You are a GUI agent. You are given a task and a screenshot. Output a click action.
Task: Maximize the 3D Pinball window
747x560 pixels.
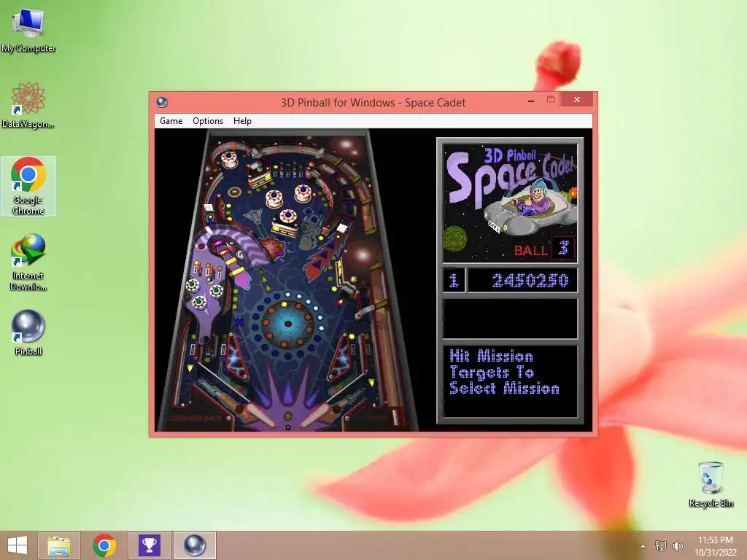pyautogui.click(x=551, y=99)
